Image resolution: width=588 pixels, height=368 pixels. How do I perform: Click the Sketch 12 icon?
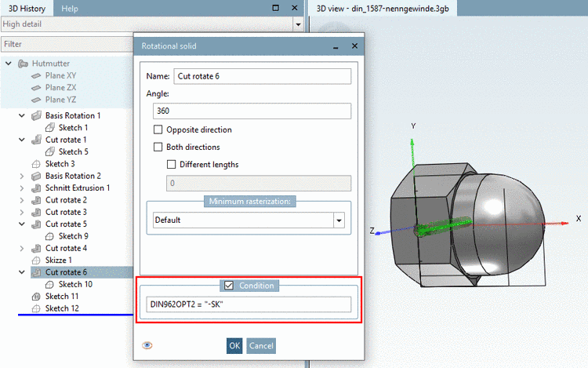pyautogui.click(x=36, y=308)
